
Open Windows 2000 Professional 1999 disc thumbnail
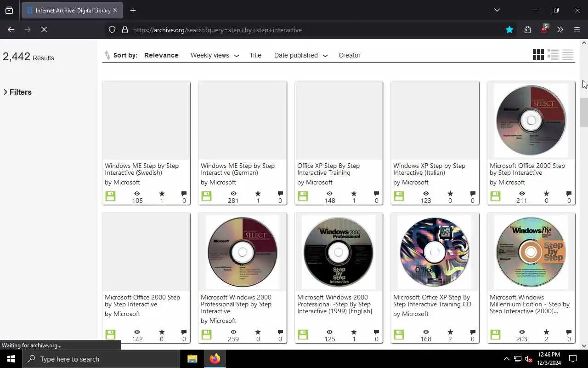(x=339, y=252)
